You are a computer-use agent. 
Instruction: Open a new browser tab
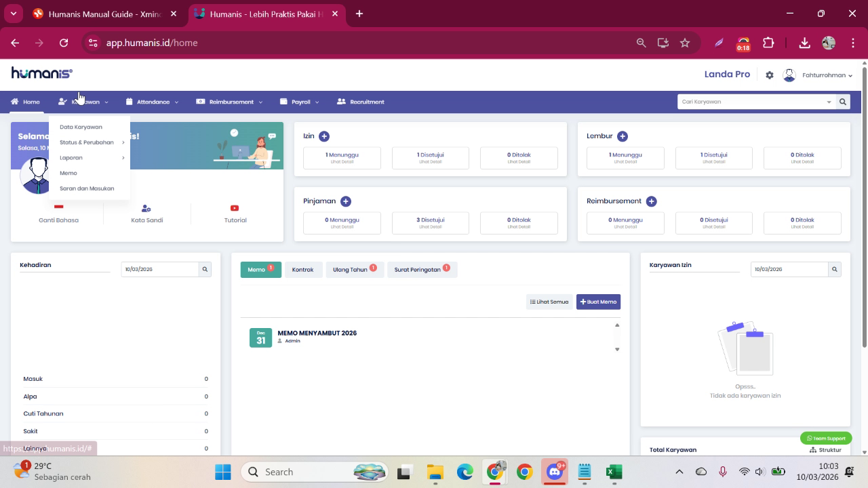(x=359, y=14)
